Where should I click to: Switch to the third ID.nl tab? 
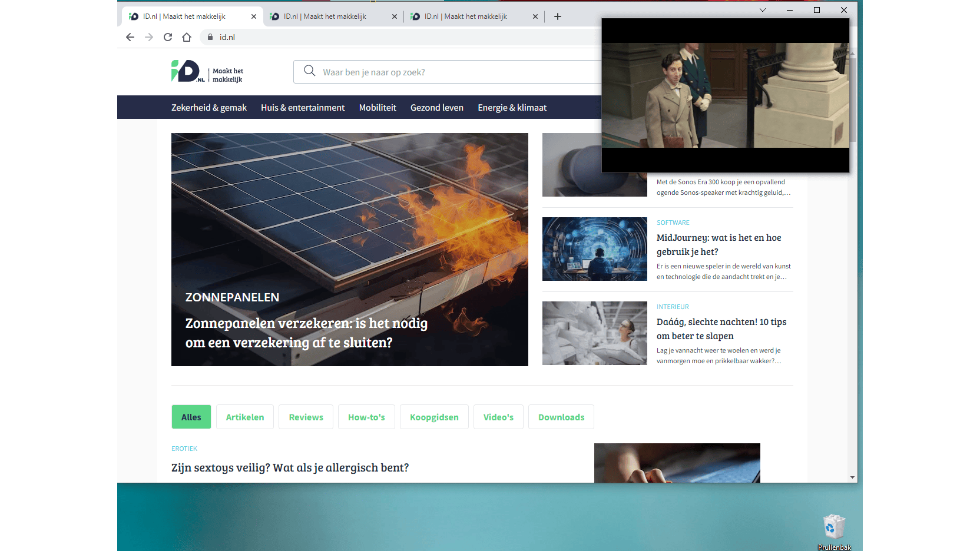[x=474, y=16]
